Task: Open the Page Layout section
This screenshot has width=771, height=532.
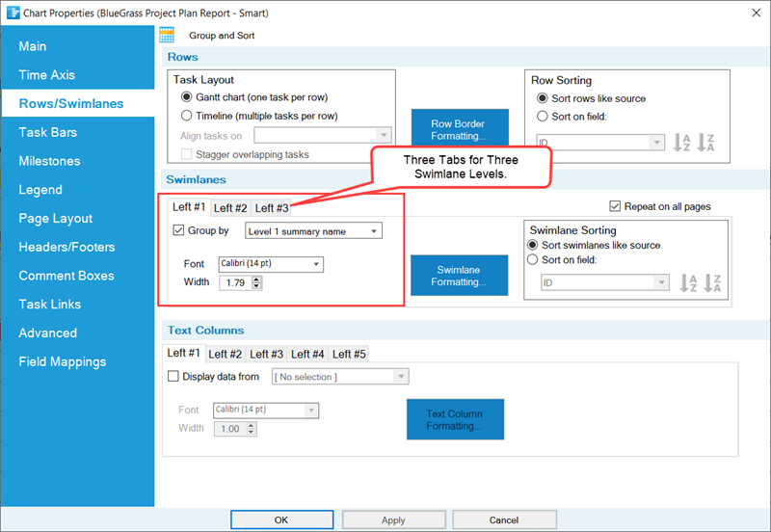Action: pos(56,219)
